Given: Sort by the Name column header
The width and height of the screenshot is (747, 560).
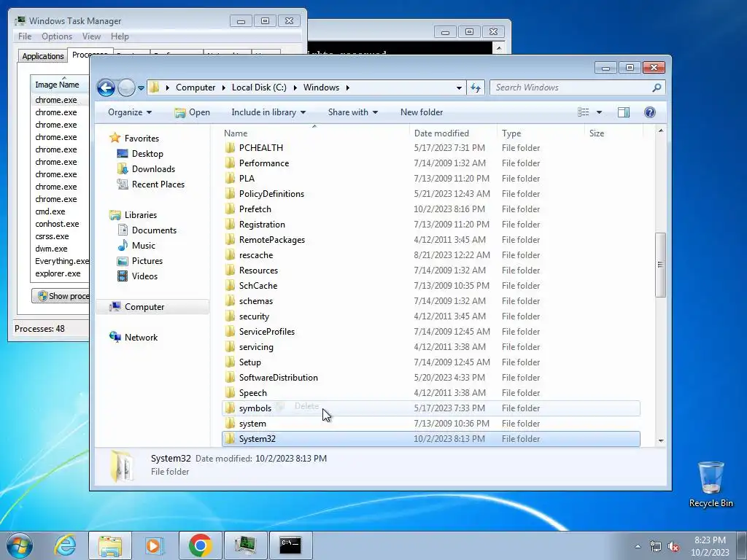Looking at the screenshot, I should [x=314, y=133].
